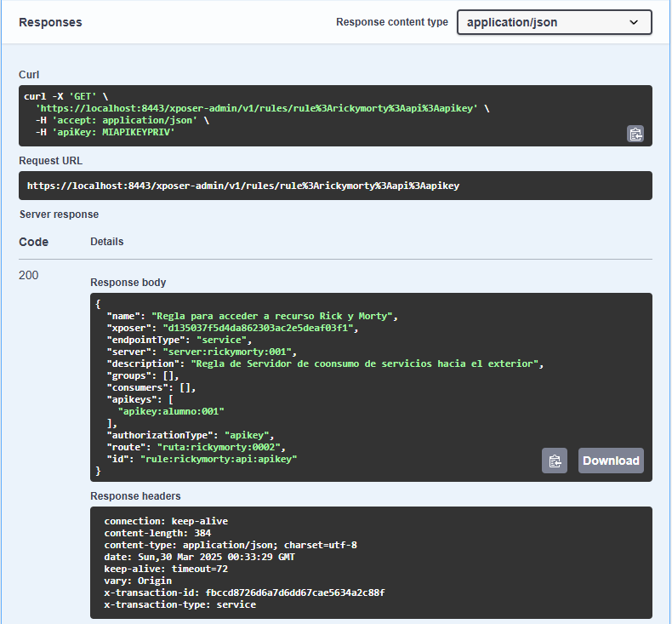The image size is (672, 624).
Task: Click the "name" value in response JSON
Action: click(x=272, y=316)
